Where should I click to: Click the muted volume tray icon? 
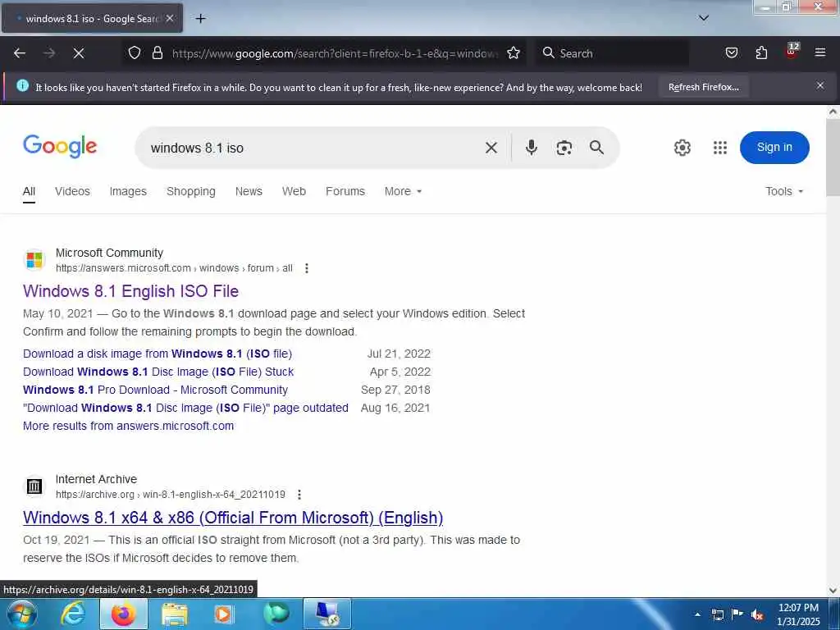point(757,615)
